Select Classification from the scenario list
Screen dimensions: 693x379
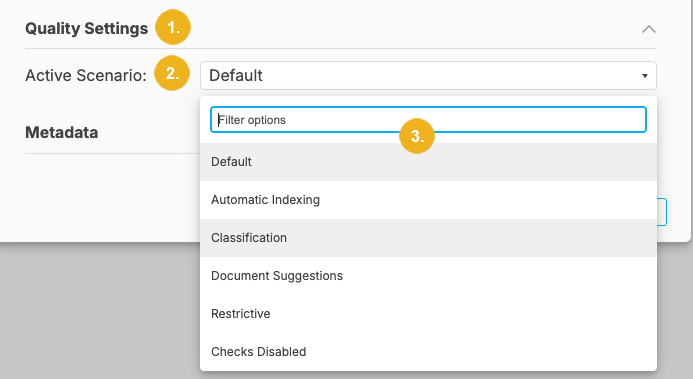click(x=428, y=238)
